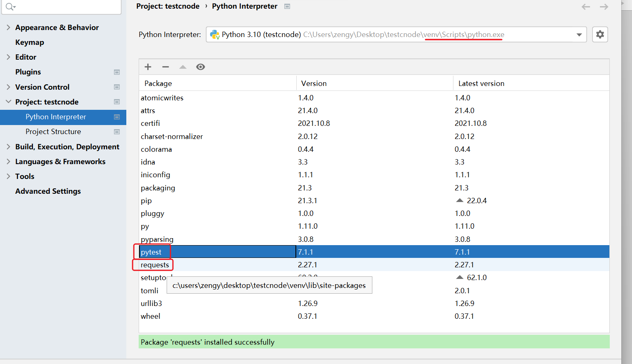Click pip upgrade-available arrow icon
Screen dimensions: 632x364
click(x=460, y=200)
